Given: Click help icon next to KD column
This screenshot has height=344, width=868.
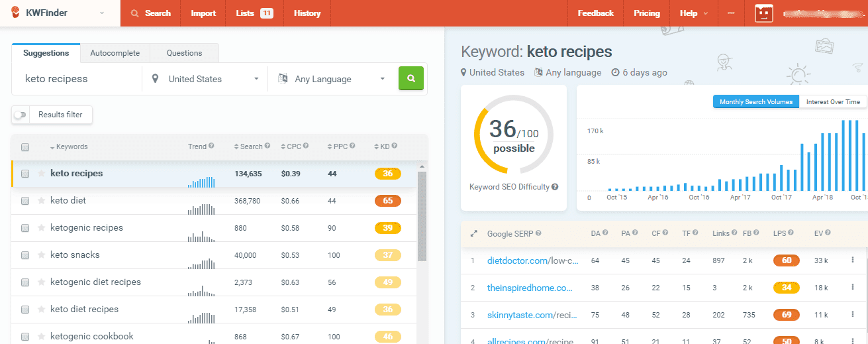Looking at the screenshot, I should point(395,146).
